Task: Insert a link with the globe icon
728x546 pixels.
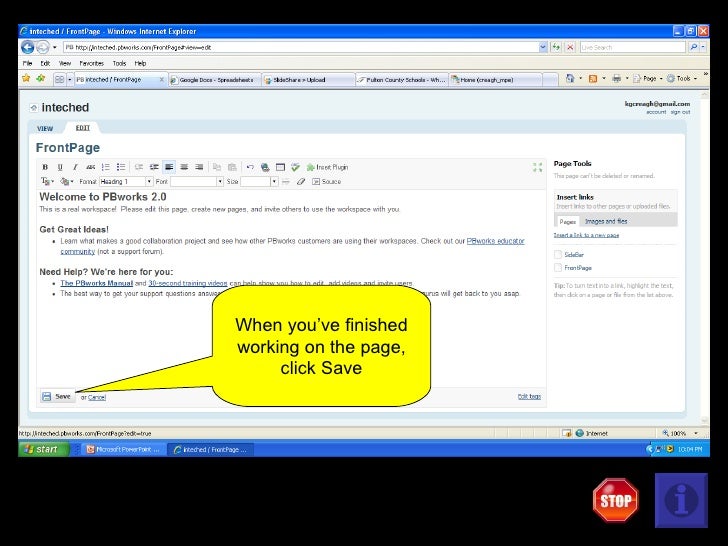Action: [x=265, y=167]
